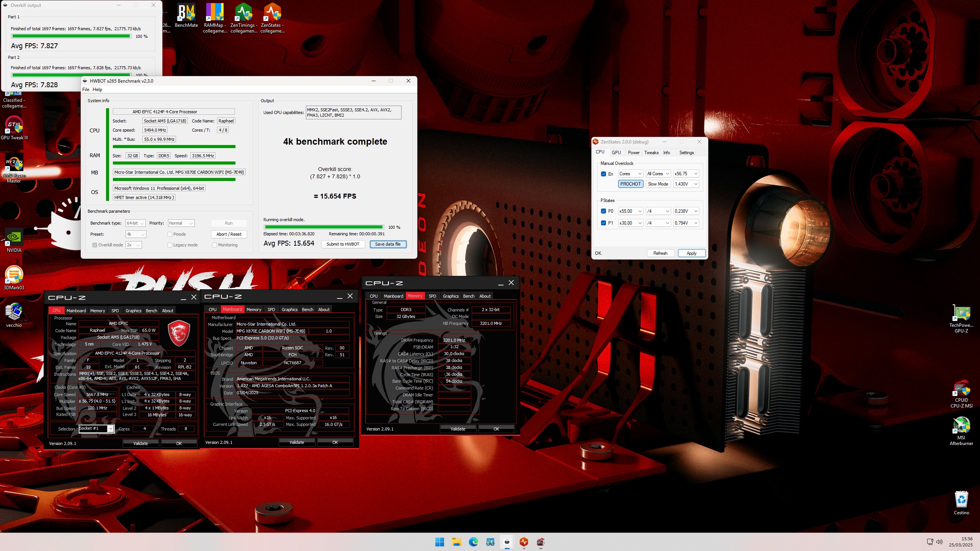The height and width of the screenshot is (551, 980).
Task: Launch the 3DMark03 desktop icon
Action: pyautogui.click(x=14, y=278)
